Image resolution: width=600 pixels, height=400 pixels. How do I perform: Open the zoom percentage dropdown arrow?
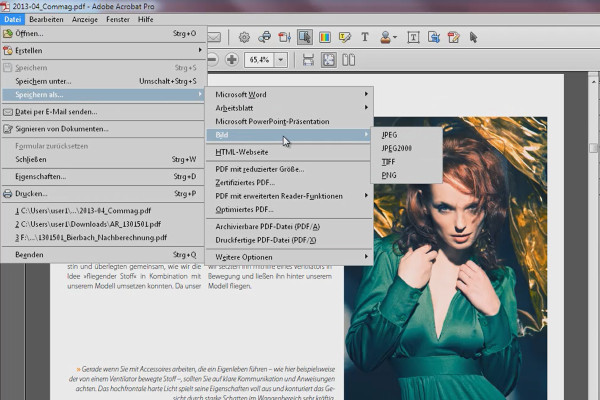click(281, 60)
